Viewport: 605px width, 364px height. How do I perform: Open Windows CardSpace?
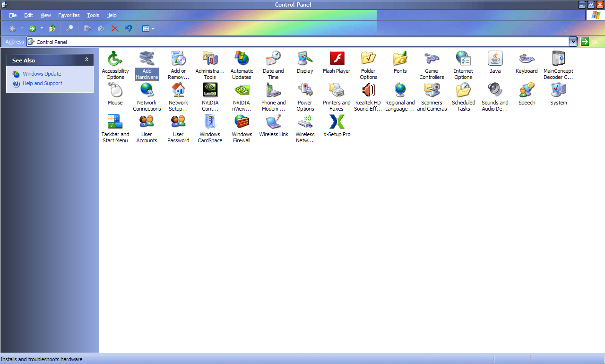click(210, 129)
